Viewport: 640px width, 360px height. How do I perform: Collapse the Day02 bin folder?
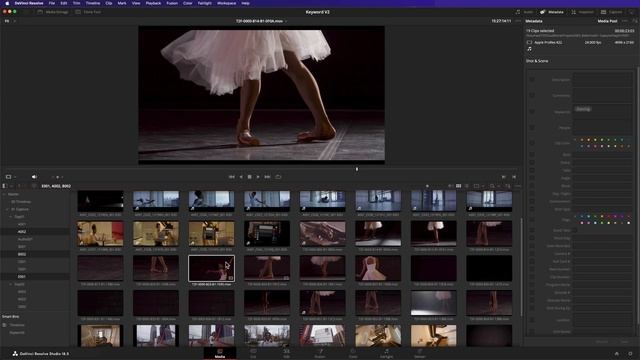[x=11, y=284]
